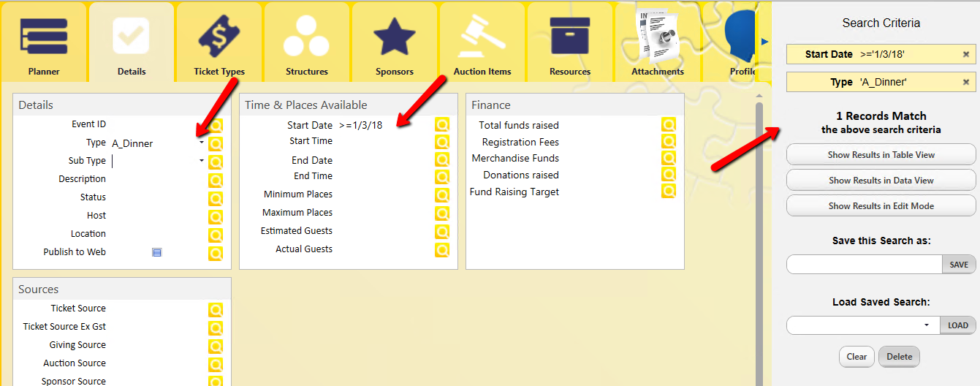This screenshot has height=386, width=980.
Task: Click search icon for Total funds raised
Action: pos(669,125)
